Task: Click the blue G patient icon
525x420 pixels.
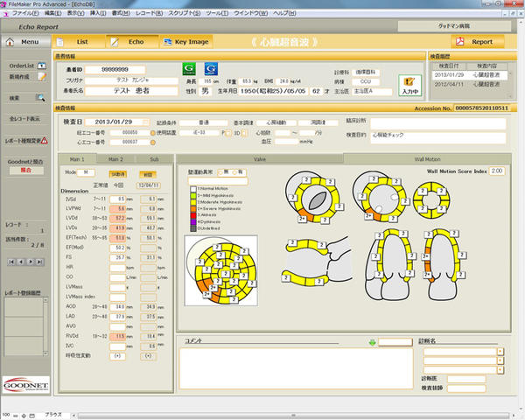Action: pyautogui.click(x=210, y=68)
